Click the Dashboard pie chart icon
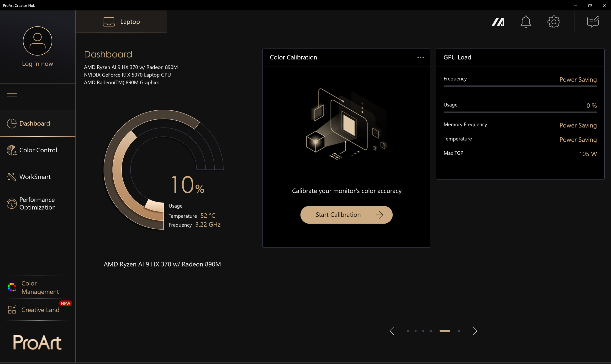The image size is (611, 364). (x=11, y=123)
